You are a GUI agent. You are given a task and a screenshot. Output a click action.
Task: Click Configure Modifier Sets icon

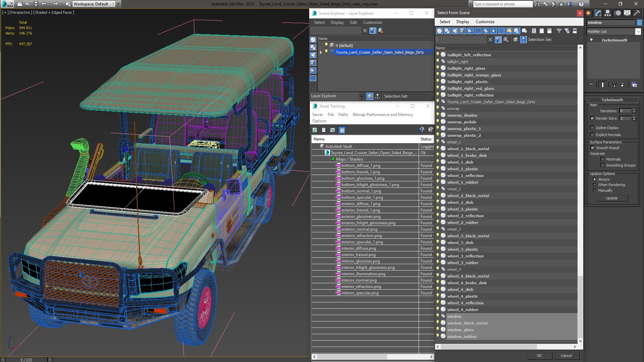tap(635, 85)
